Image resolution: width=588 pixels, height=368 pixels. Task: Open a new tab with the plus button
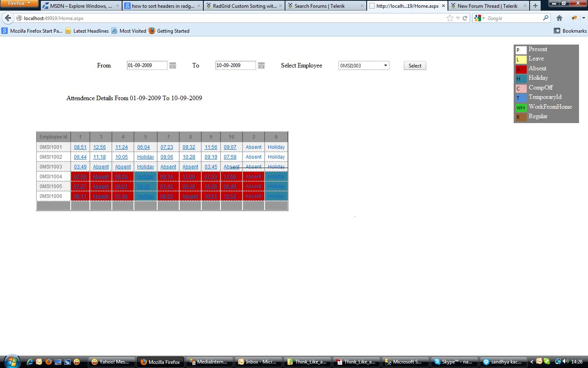click(535, 6)
